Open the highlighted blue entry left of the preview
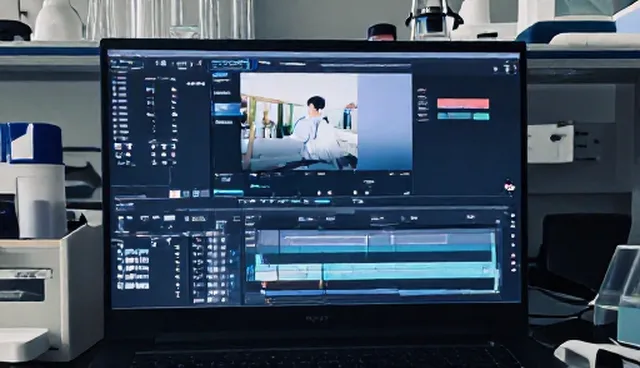 [227, 109]
